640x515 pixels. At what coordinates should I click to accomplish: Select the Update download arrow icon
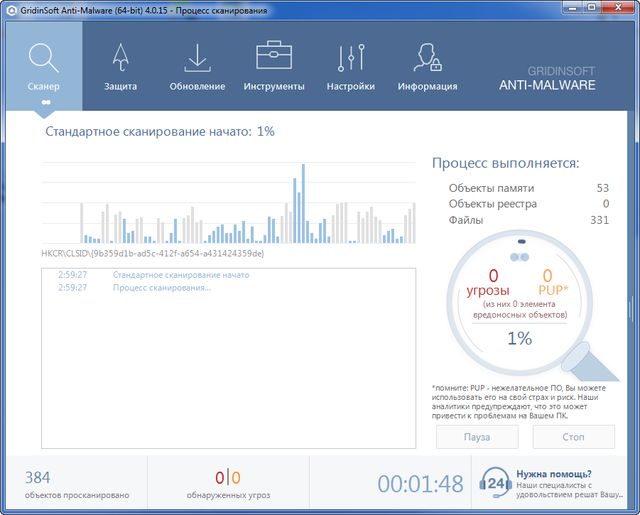click(x=197, y=57)
